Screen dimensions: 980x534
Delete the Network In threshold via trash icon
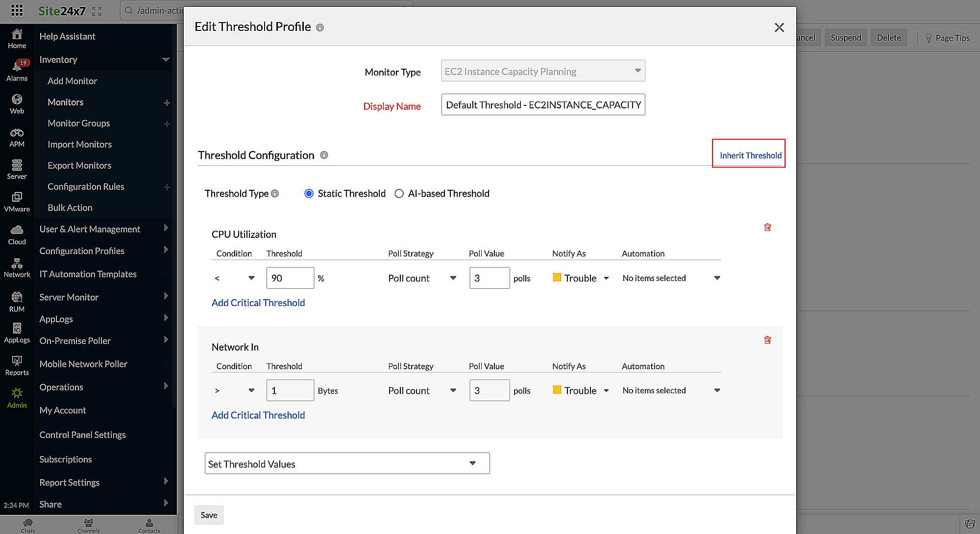[x=767, y=340]
